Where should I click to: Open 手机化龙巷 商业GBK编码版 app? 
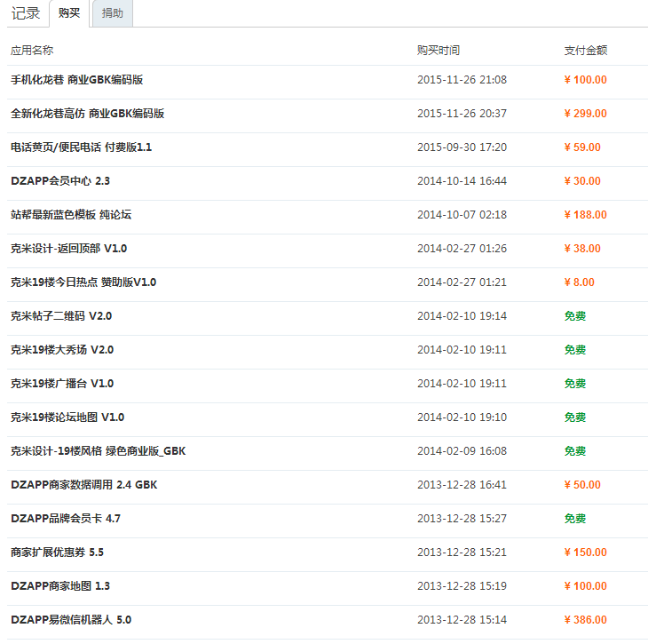coord(77,80)
